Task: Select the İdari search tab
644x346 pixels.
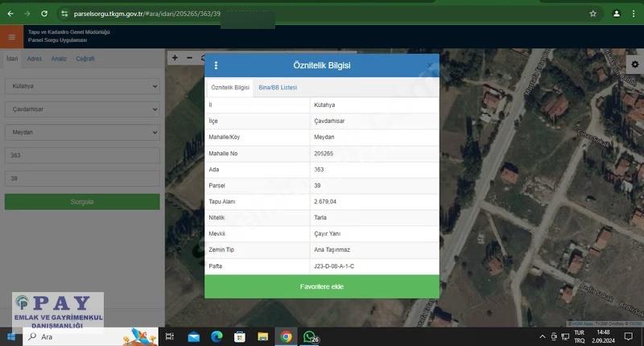Action: (12, 59)
